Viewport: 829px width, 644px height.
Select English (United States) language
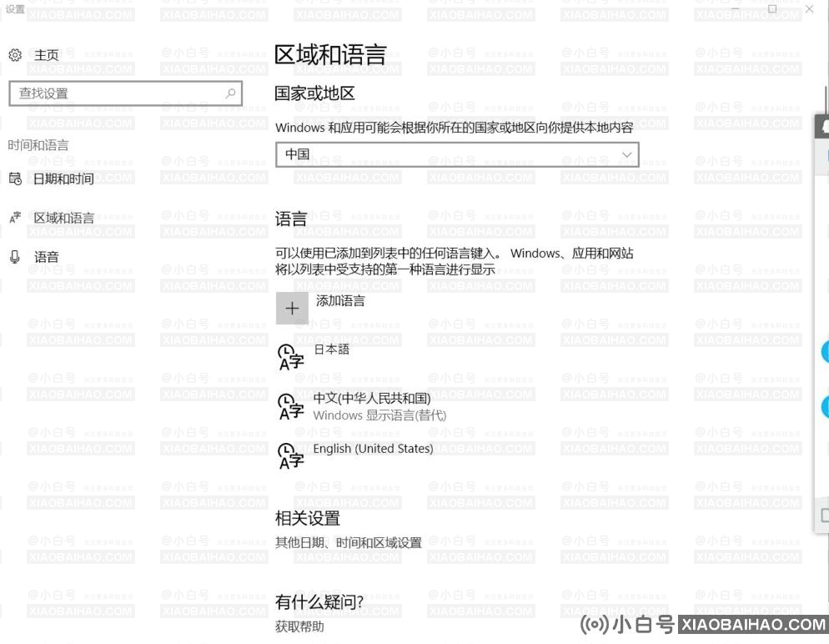click(374, 449)
